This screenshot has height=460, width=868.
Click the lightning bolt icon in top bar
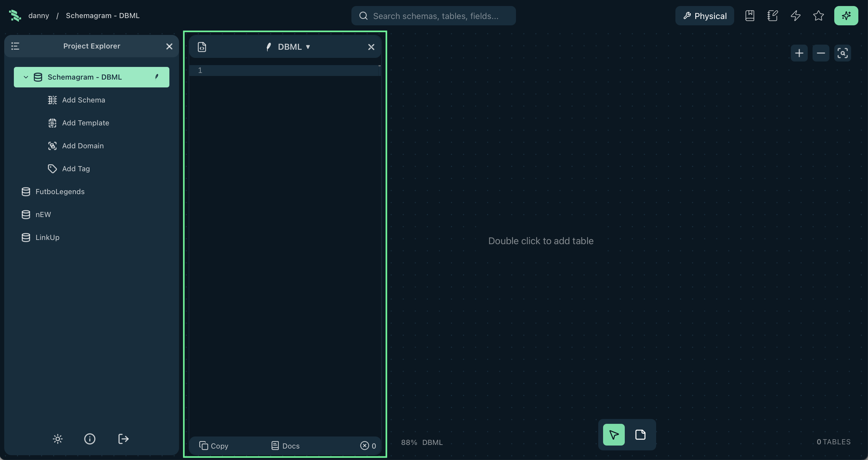point(795,16)
